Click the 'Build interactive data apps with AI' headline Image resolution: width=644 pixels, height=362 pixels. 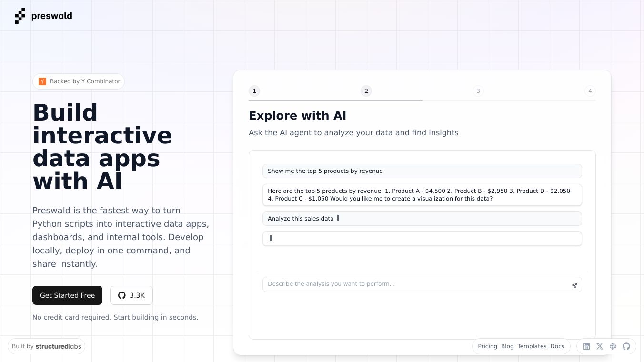tap(102, 147)
